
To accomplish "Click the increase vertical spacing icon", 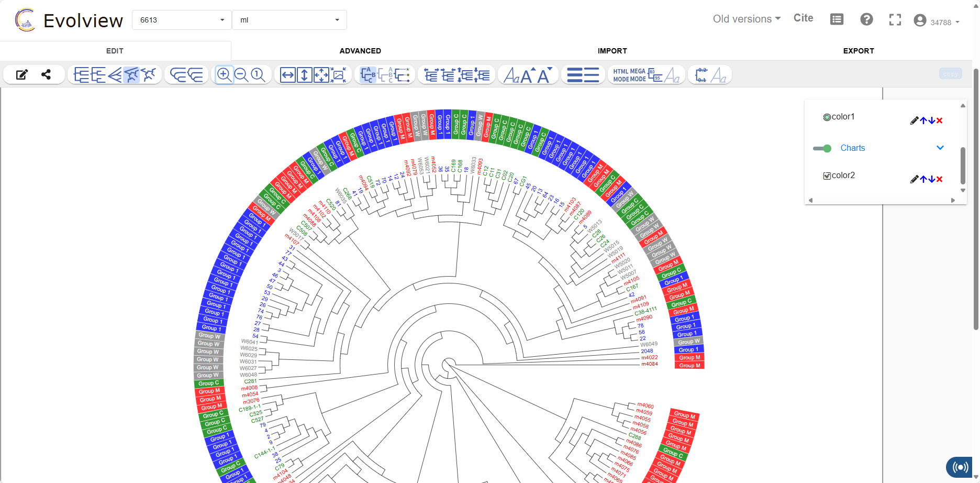I will (465, 75).
